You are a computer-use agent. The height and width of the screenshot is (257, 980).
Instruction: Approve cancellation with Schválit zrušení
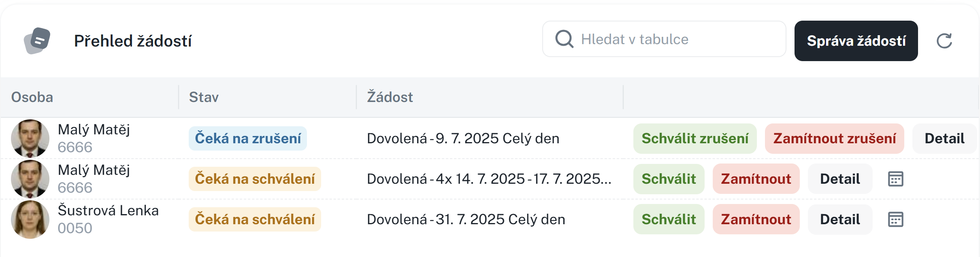tap(695, 138)
